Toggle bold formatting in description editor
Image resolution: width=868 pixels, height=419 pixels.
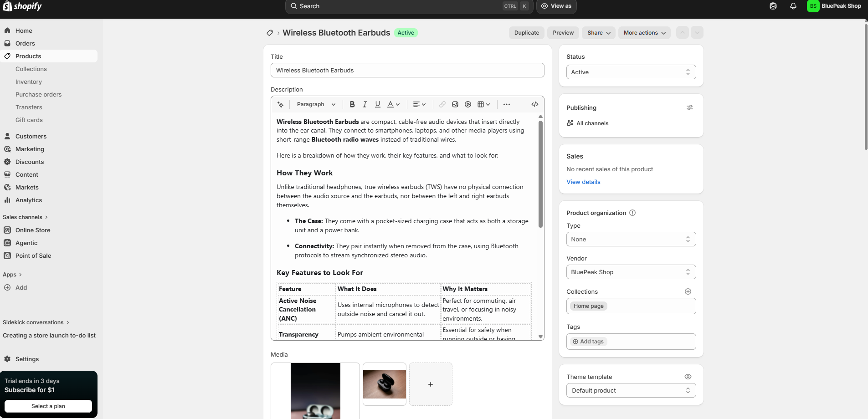pyautogui.click(x=352, y=104)
